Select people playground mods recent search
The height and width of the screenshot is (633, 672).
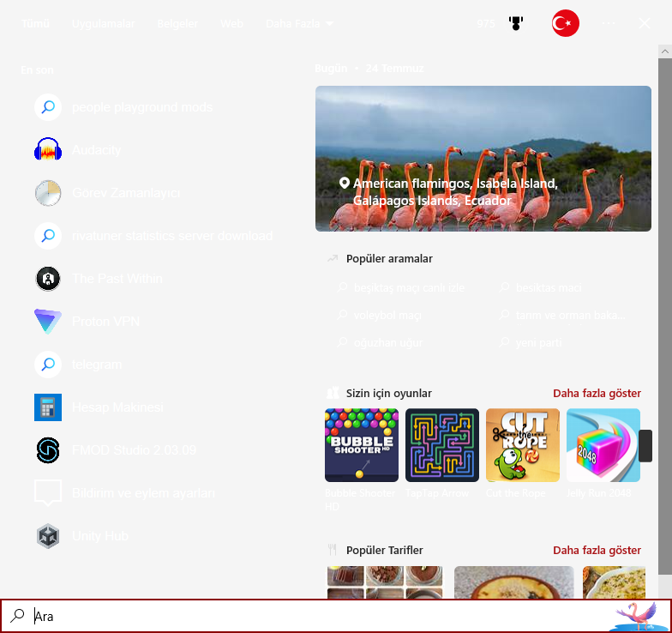click(x=142, y=106)
